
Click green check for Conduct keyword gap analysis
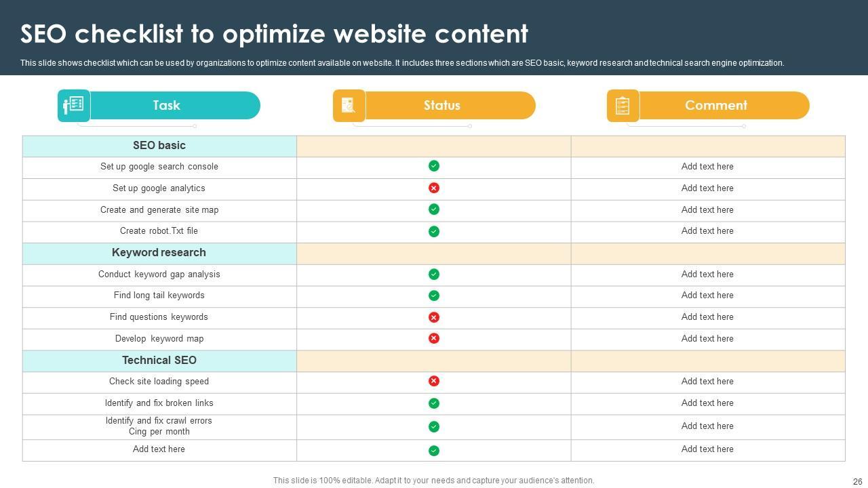tap(434, 274)
